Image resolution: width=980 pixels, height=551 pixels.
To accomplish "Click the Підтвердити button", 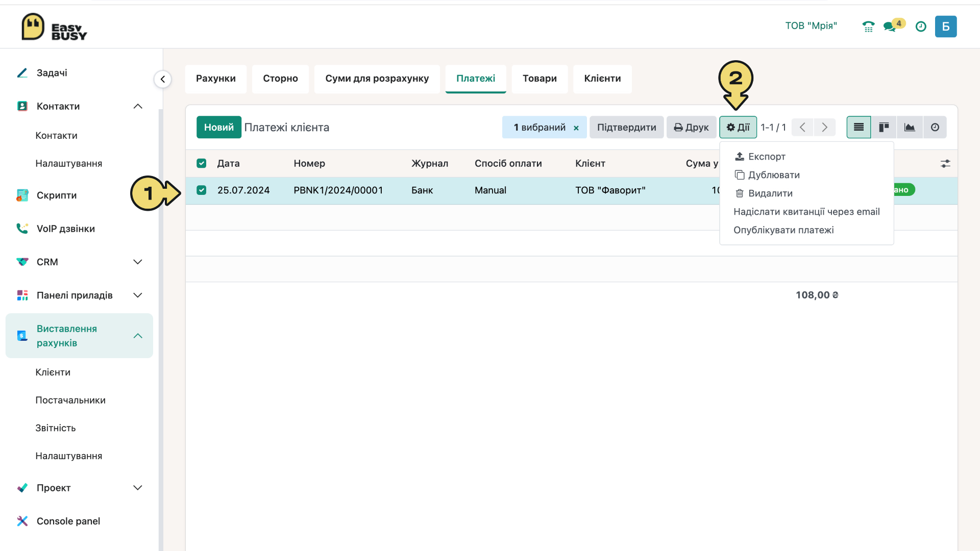I will pyautogui.click(x=627, y=127).
